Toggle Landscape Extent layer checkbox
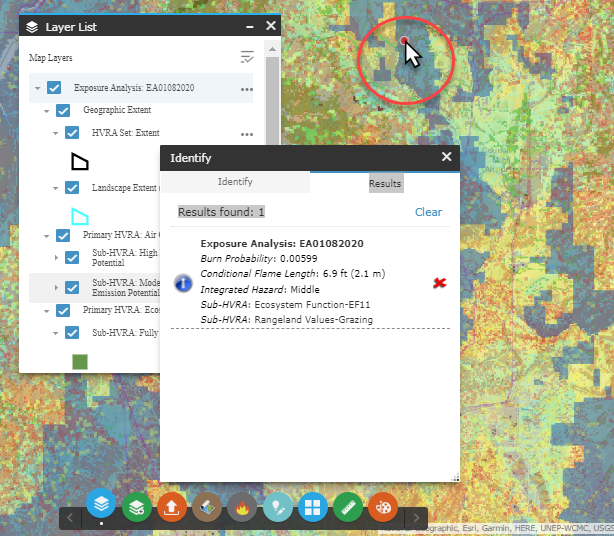The width and height of the screenshot is (614, 536). click(72, 188)
